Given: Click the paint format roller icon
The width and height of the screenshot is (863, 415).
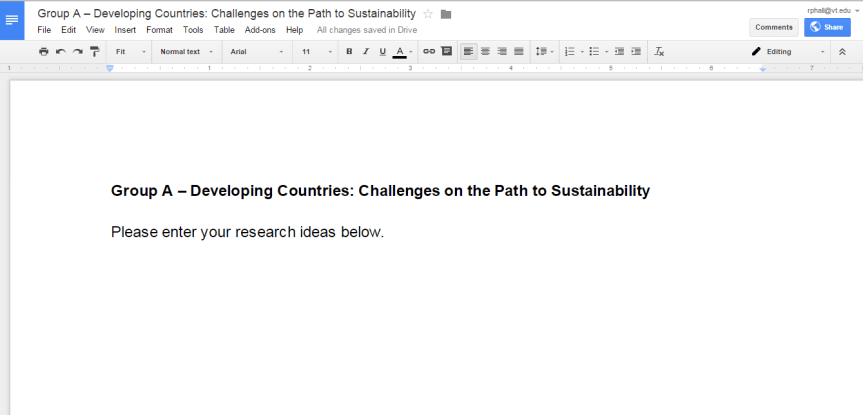Looking at the screenshot, I should 94,51.
